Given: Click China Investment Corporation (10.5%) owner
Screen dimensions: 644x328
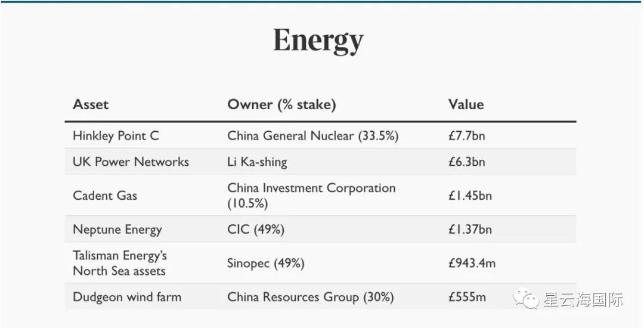Looking at the screenshot, I should point(311,196).
